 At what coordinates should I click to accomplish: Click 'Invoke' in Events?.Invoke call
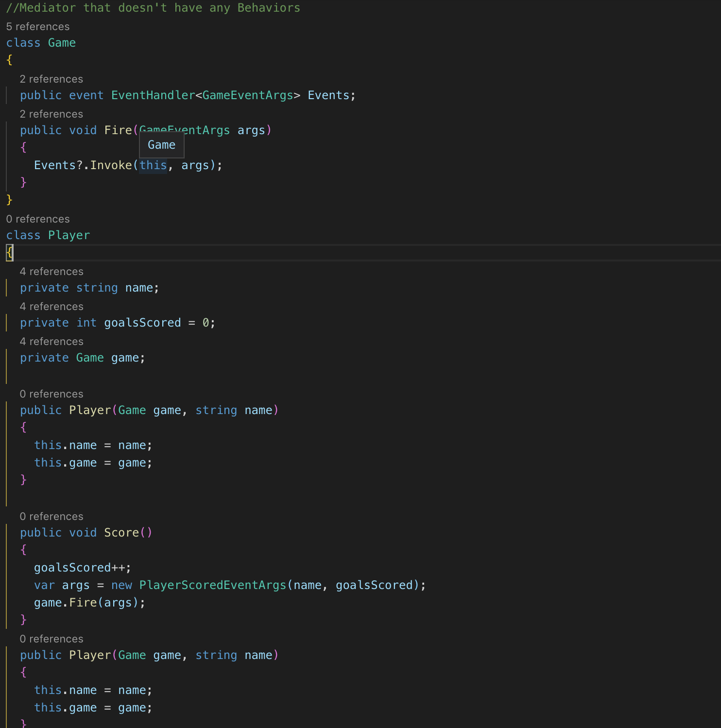pyautogui.click(x=111, y=165)
